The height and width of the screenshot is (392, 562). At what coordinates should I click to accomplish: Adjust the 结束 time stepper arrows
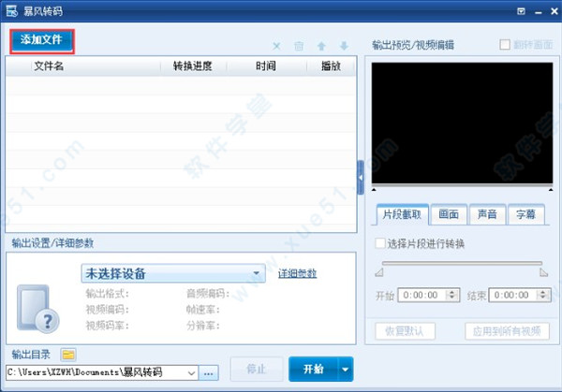click(543, 295)
